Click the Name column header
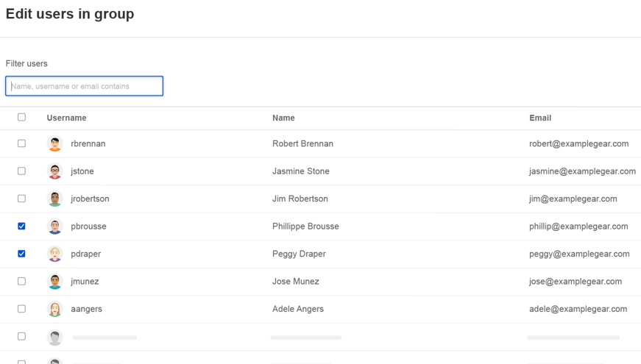Screen dimensions: 641x364 coord(283,118)
